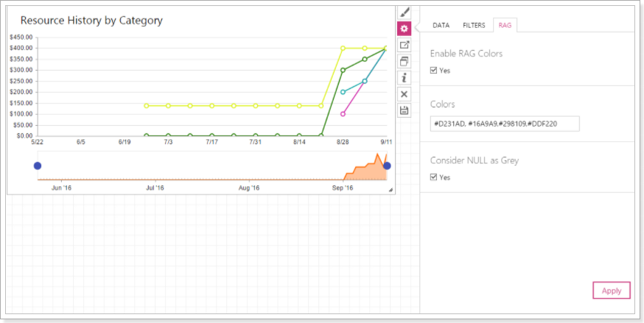Open the paintbrush appearance settings

[404, 13]
